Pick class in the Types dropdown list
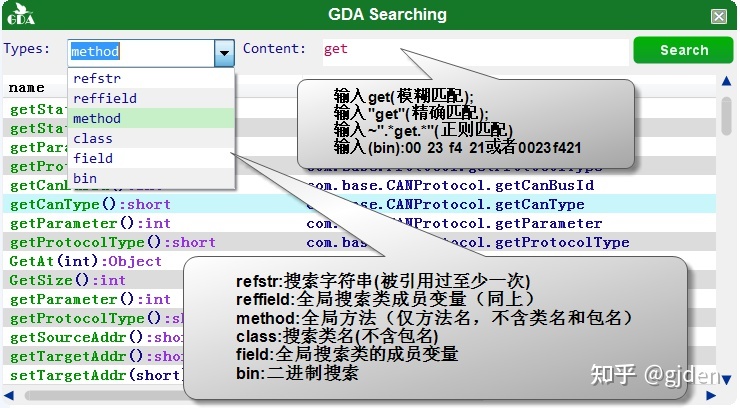Viewport: 740px width, 408px height. [x=93, y=138]
